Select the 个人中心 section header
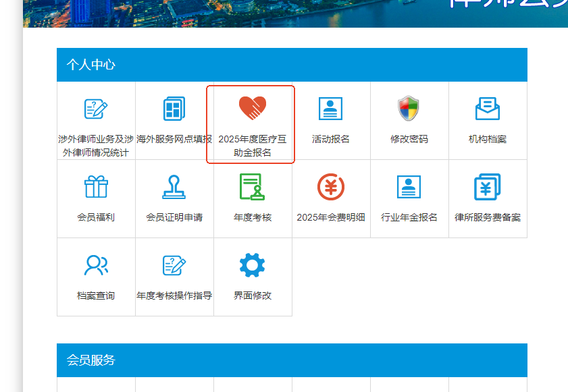568x392 pixels. [x=91, y=65]
